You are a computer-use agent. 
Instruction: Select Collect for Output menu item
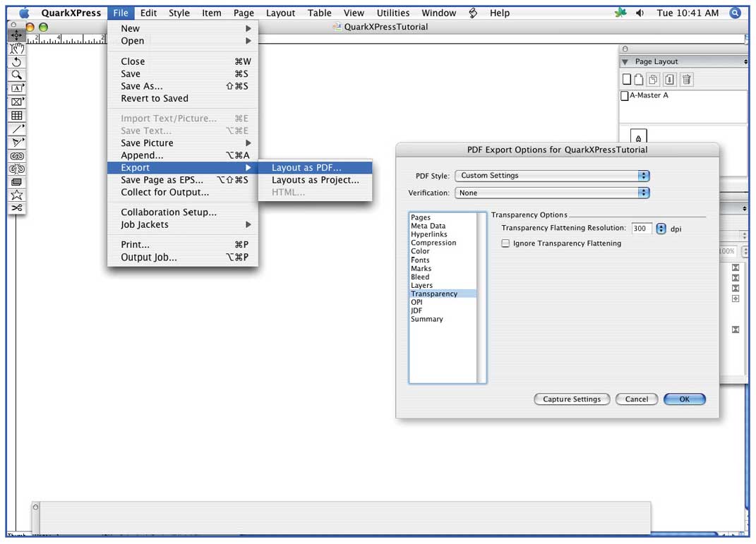click(x=183, y=192)
